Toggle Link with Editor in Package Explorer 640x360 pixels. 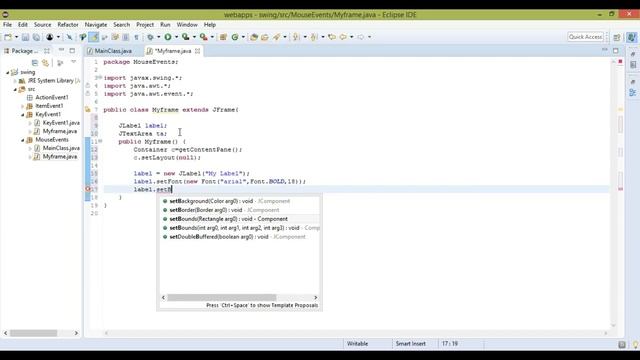click(45, 63)
